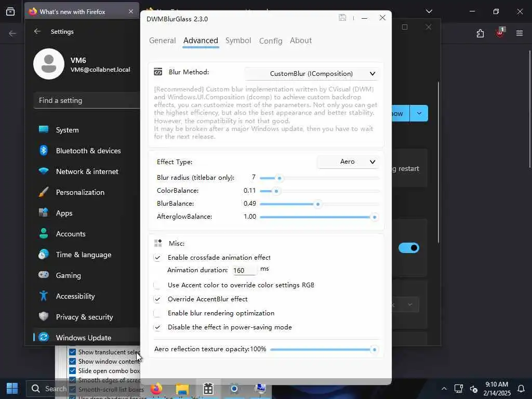Screen dimensions: 532x399
Task: Click the Firefox View icon at top-left
Action: click(x=10, y=11)
